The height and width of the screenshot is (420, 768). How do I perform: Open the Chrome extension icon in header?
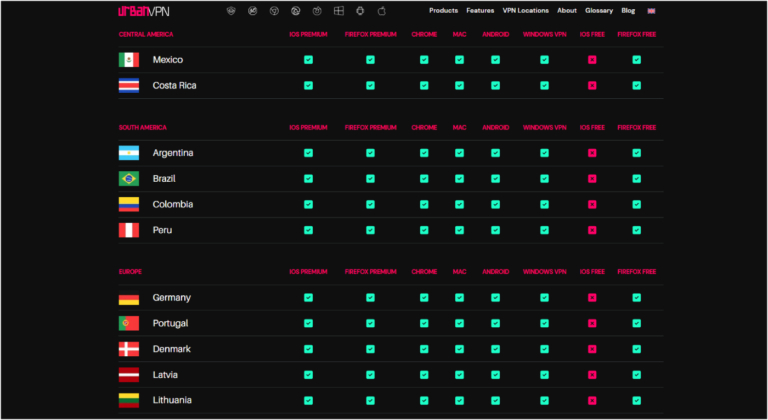pos(273,11)
